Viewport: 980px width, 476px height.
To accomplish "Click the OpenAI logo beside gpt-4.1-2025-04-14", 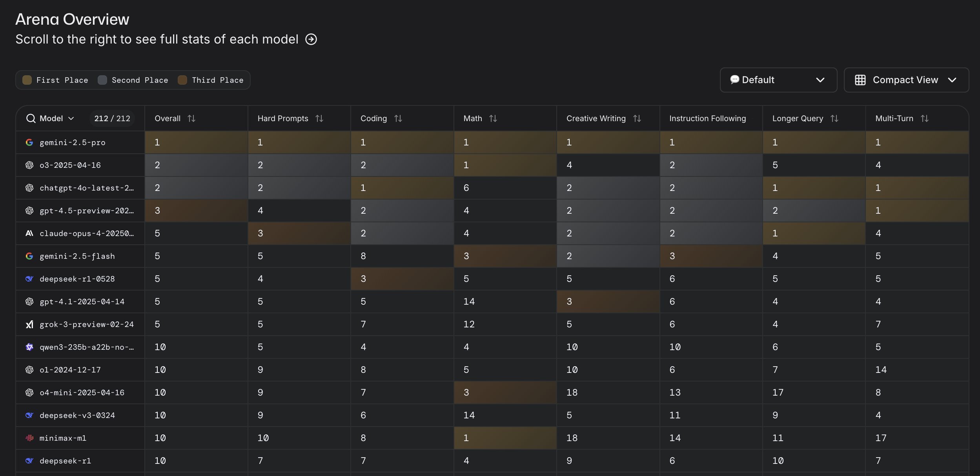I will tap(29, 302).
